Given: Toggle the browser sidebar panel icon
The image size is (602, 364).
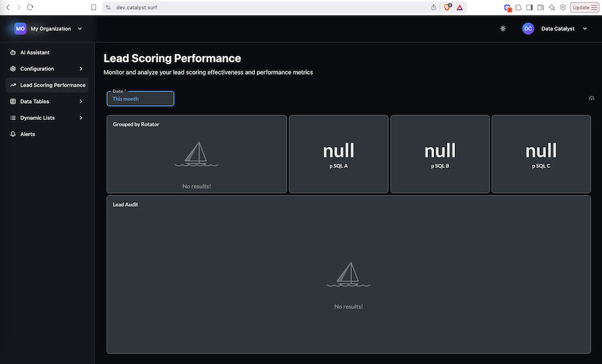Looking at the screenshot, I should 529,7.
